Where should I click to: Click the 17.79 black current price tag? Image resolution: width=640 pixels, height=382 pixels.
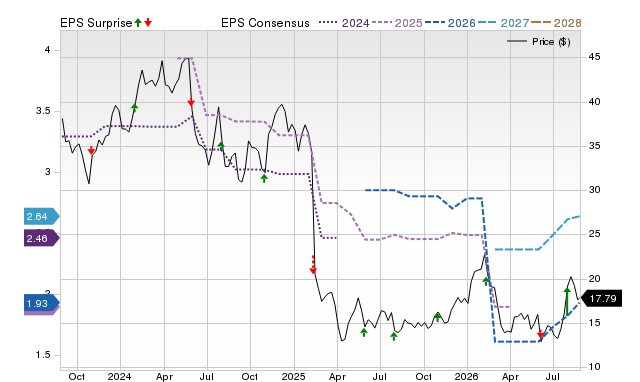(601, 298)
